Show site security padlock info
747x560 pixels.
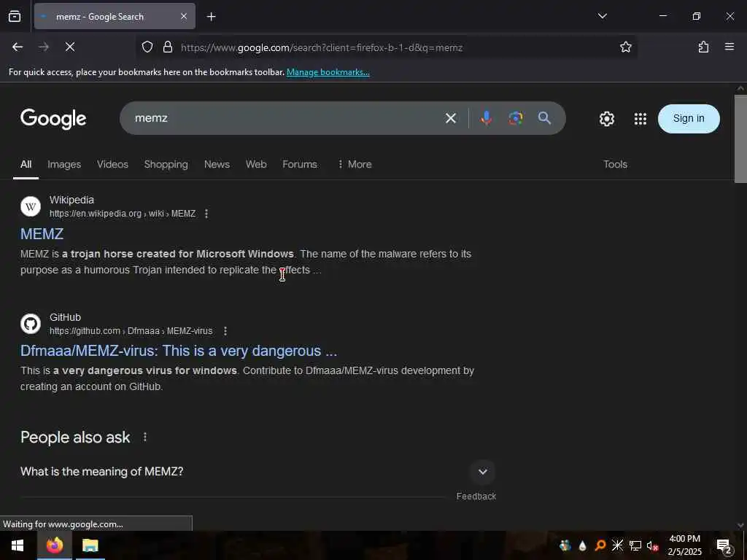(x=168, y=47)
